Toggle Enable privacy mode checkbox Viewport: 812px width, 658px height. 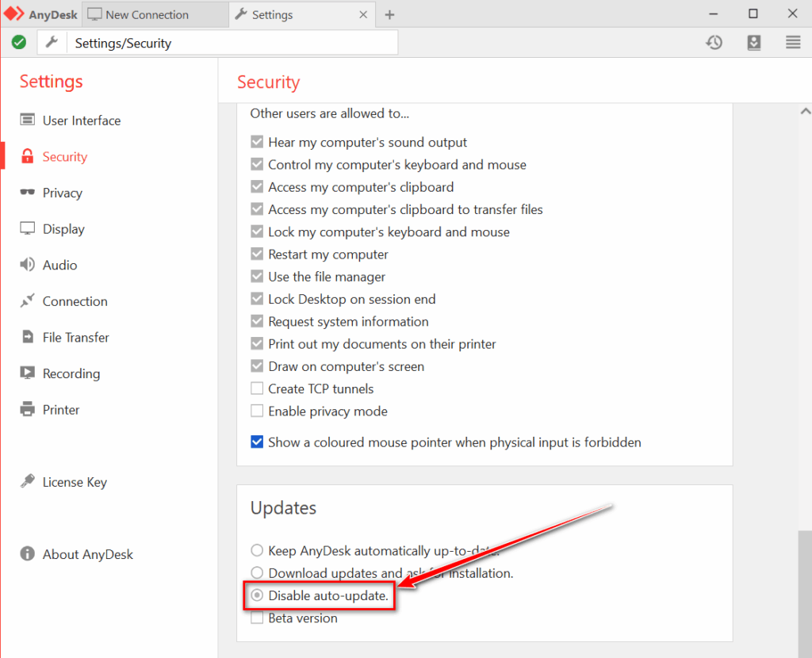(257, 411)
